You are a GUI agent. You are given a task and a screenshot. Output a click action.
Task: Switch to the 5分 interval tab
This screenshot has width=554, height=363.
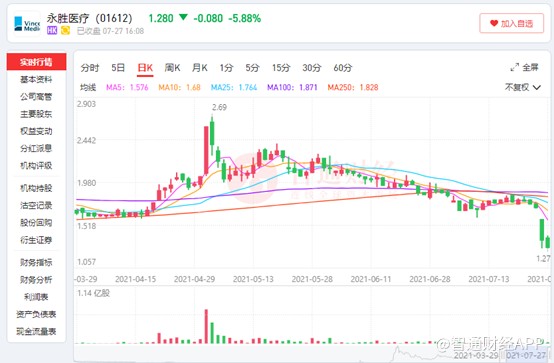point(252,68)
